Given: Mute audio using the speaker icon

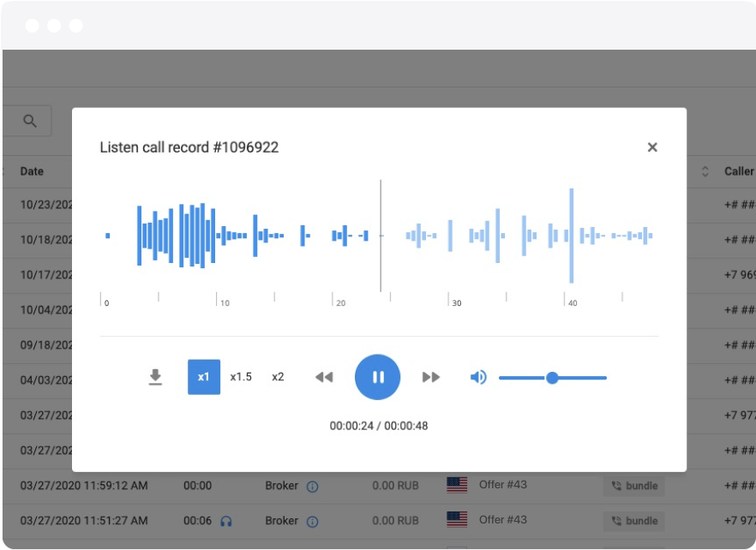Looking at the screenshot, I should [x=478, y=377].
